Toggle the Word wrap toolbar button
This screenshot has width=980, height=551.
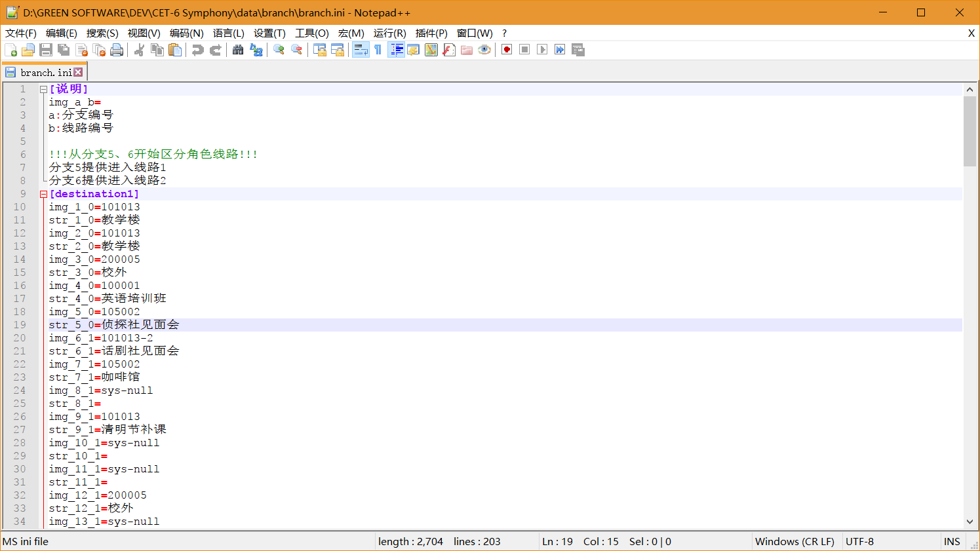[x=361, y=50]
